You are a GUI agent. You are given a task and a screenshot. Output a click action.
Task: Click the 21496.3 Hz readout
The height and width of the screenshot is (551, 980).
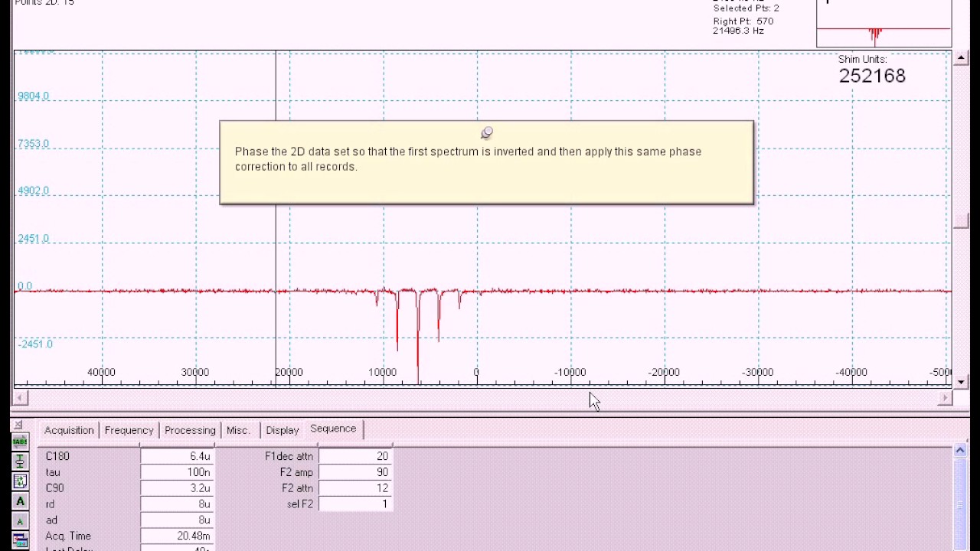tap(738, 31)
